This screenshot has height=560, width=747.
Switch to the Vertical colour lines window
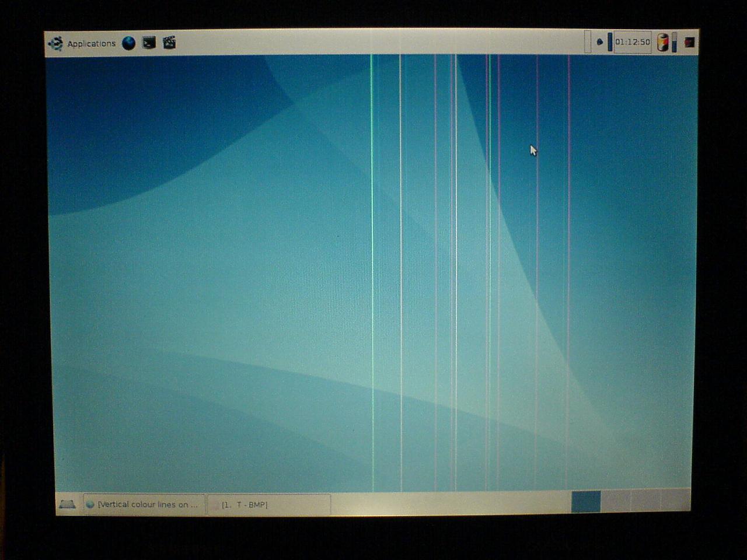tap(144, 505)
